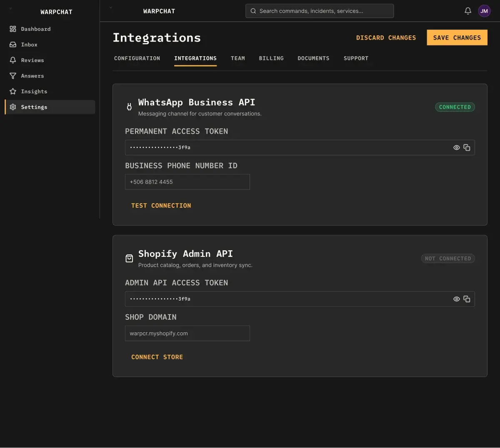Viewport: 500px width, 448px height.
Task: Open the Documents tab
Action: pos(313,58)
